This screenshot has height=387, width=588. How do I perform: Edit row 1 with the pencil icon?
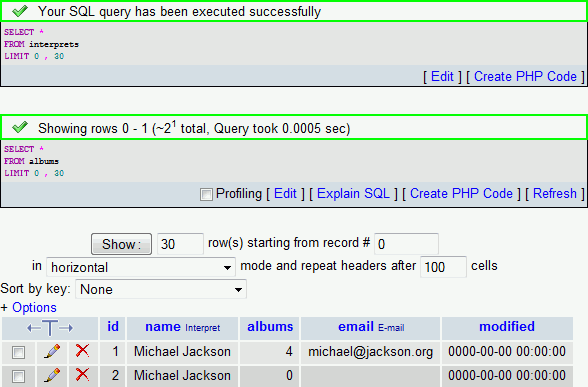[52, 352]
